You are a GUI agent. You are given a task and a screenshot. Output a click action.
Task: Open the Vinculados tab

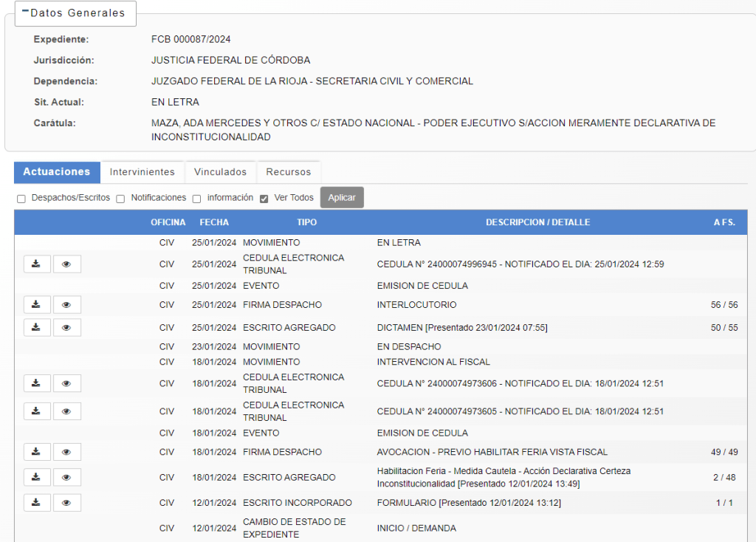pos(220,172)
